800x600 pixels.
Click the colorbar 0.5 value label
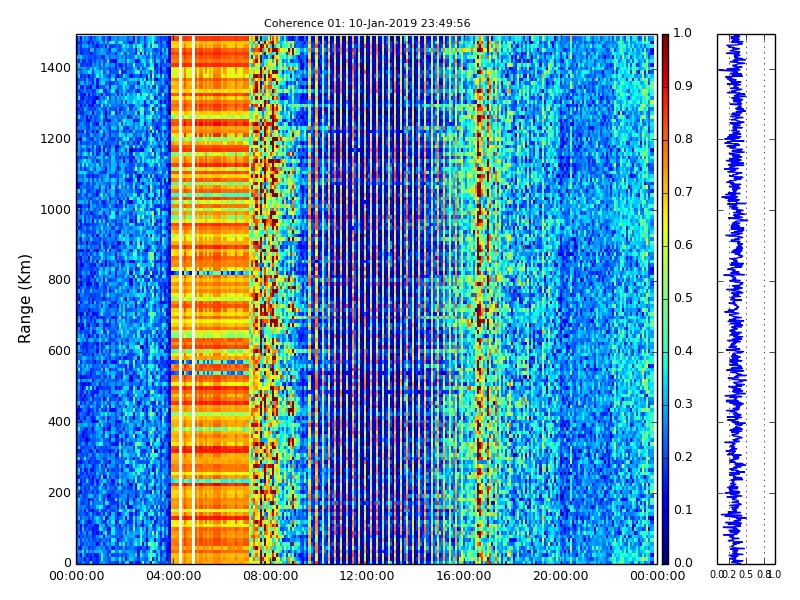pyautogui.click(x=683, y=298)
